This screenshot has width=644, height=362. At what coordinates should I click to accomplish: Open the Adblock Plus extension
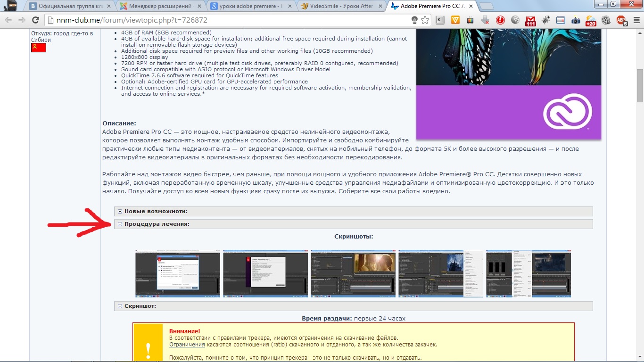click(621, 21)
